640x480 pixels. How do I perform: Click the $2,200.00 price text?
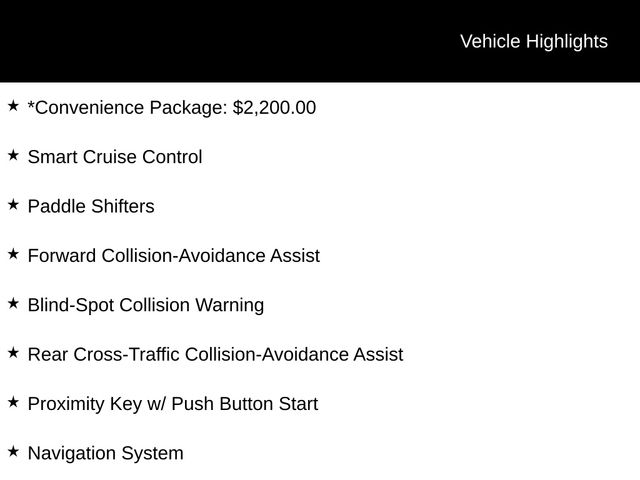[x=274, y=107]
